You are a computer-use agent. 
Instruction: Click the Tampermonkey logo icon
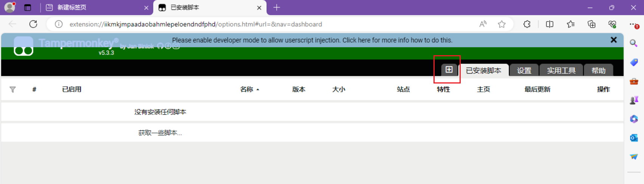pyautogui.click(x=23, y=46)
